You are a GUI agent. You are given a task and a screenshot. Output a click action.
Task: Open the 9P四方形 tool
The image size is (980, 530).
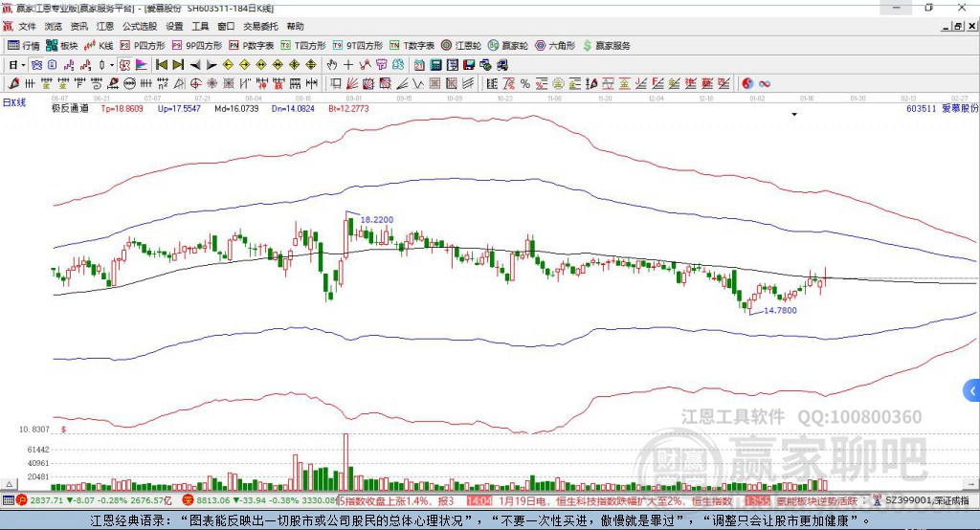click(197, 46)
